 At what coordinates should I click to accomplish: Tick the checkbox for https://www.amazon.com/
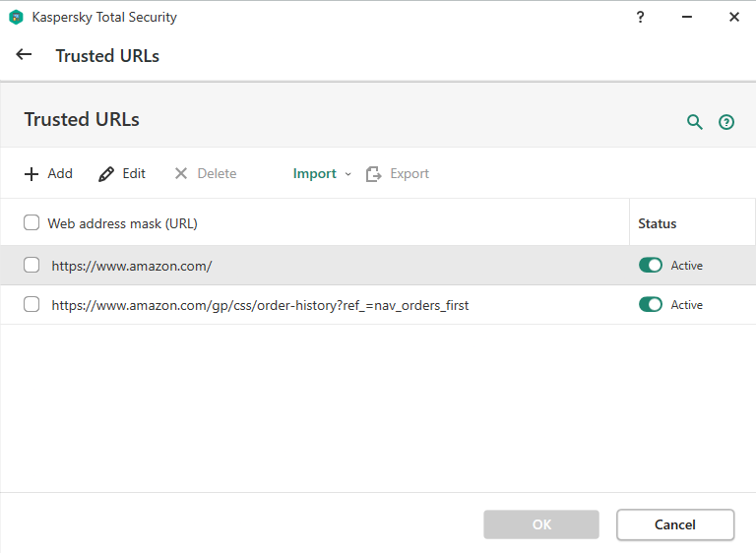coord(31,265)
